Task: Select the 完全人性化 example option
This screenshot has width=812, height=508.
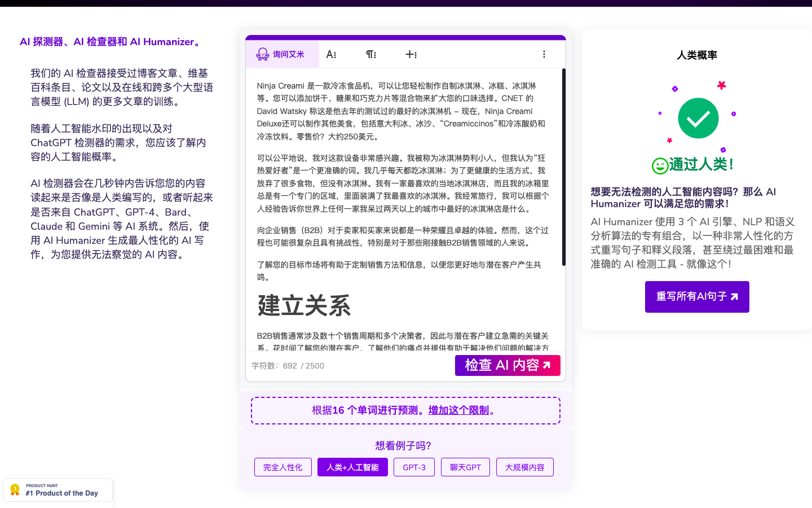Action: coord(283,467)
